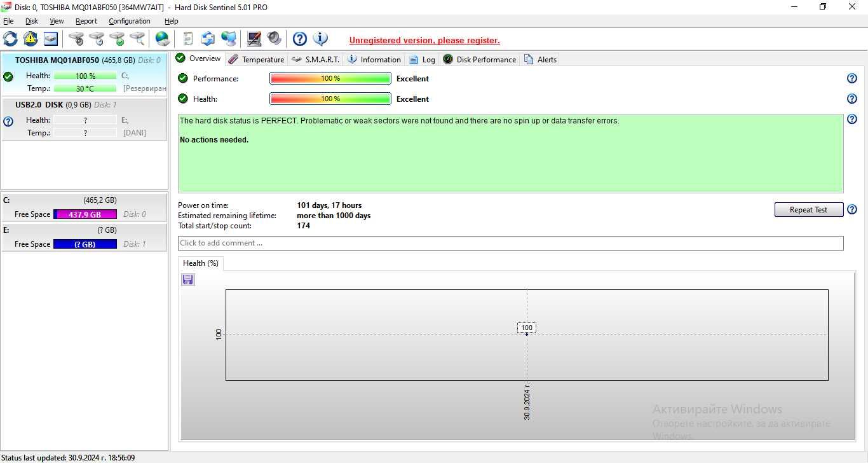Click the Health 100% bar in Overview
Screen dimensions: 868x463
[330, 99]
